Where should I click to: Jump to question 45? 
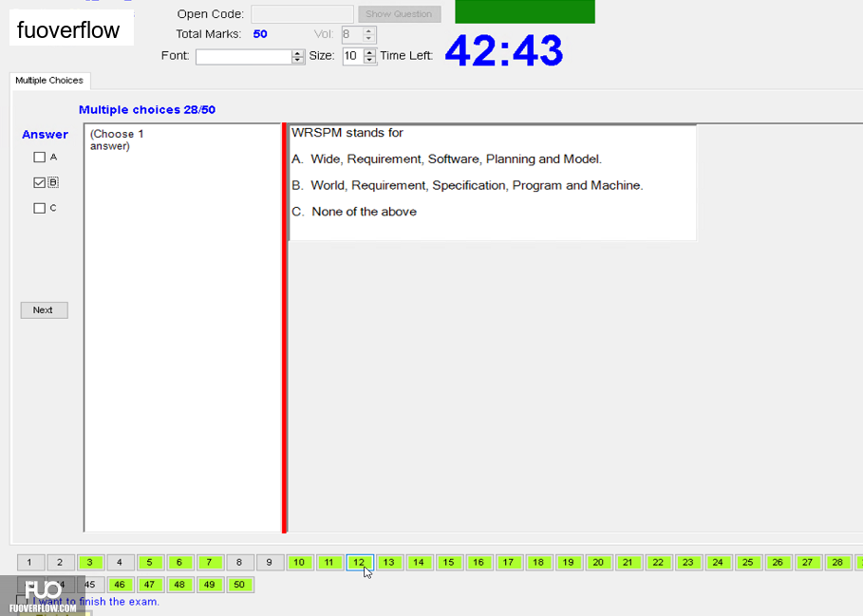(x=90, y=584)
